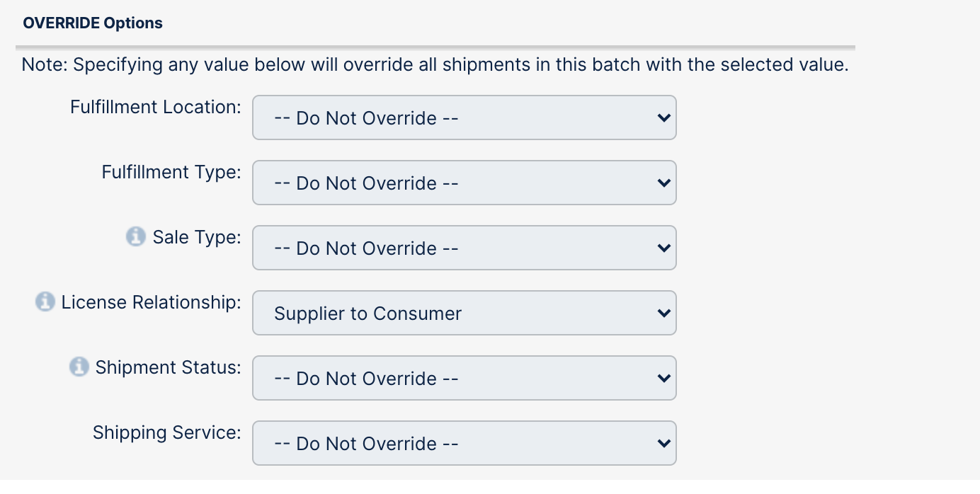The height and width of the screenshot is (494, 980).
Task: Open the Shipment Status dropdown
Action: point(464,379)
